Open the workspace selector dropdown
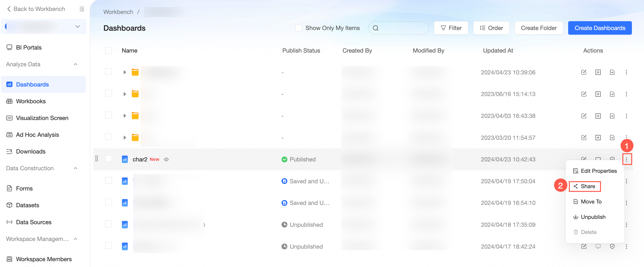The image size is (644, 267). coord(77,26)
